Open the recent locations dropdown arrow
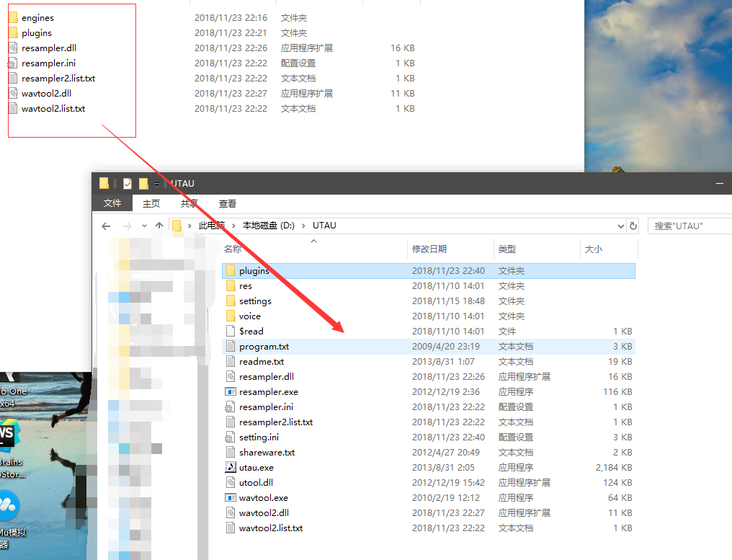Viewport: 732px width, 560px height. tap(144, 226)
